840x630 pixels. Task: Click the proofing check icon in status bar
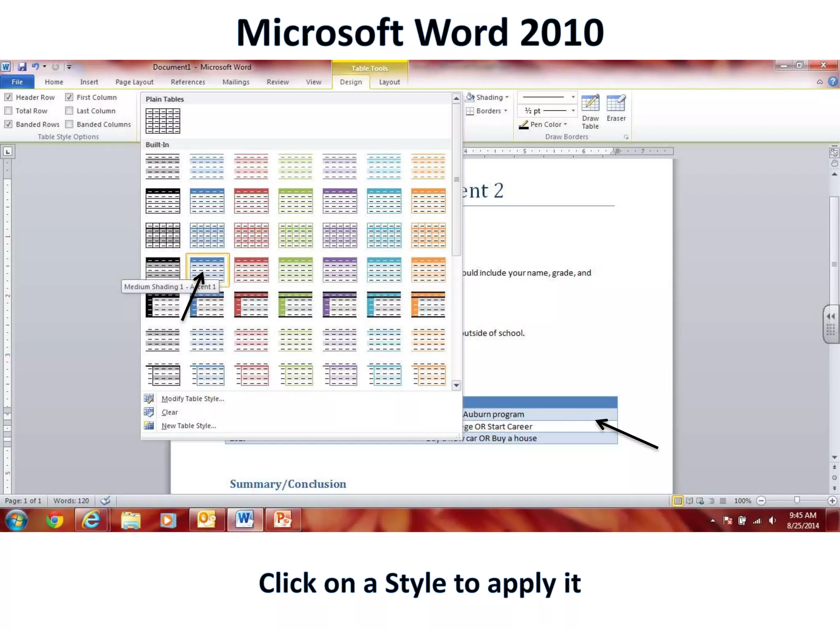(105, 501)
